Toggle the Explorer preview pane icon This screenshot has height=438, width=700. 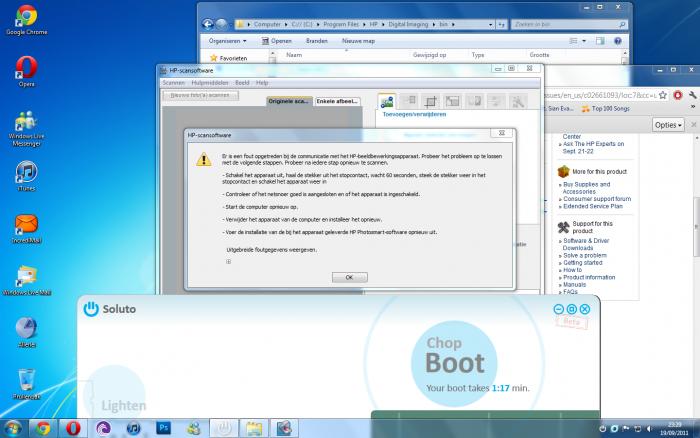click(600, 41)
